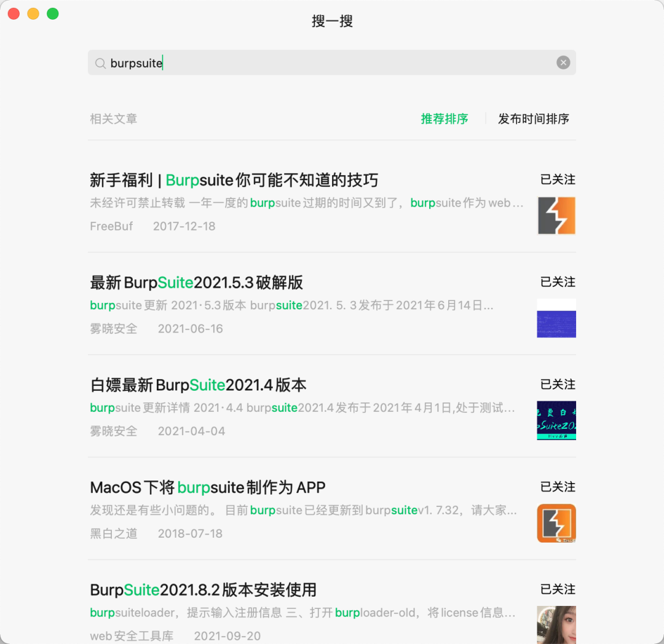
Task: Clear the search query using the x icon
Action: pyautogui.click(x=563, y=62)
